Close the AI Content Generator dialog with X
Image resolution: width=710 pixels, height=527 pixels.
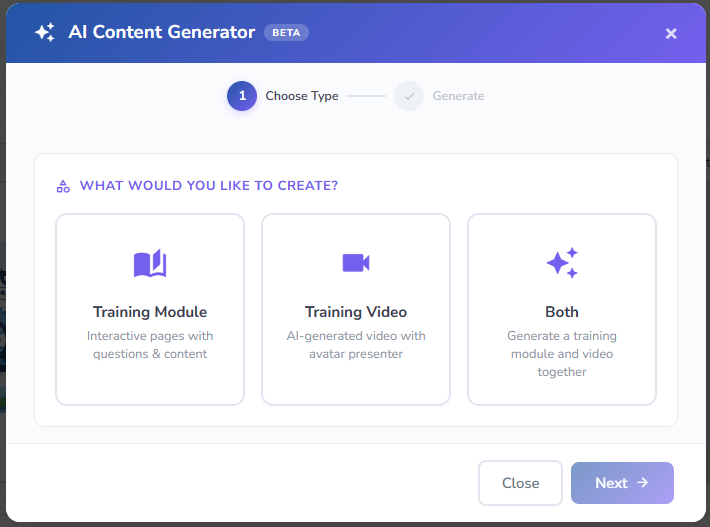[x=671, y=33]
